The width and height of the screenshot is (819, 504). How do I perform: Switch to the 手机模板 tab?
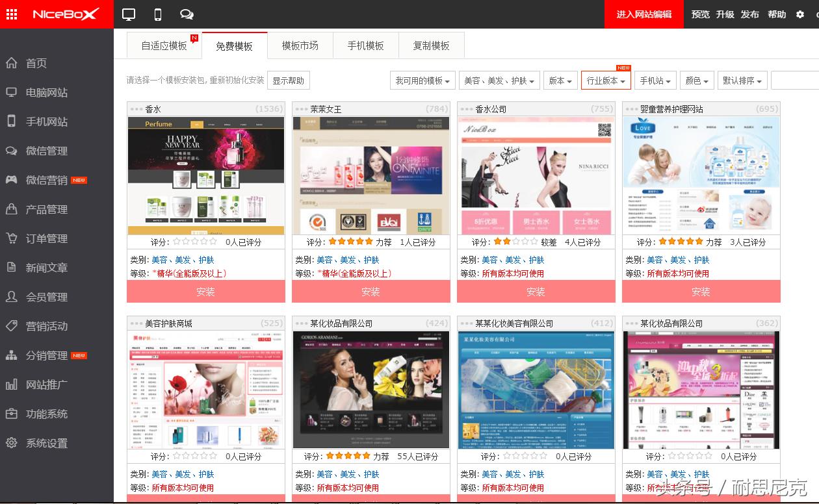point(366,45)
